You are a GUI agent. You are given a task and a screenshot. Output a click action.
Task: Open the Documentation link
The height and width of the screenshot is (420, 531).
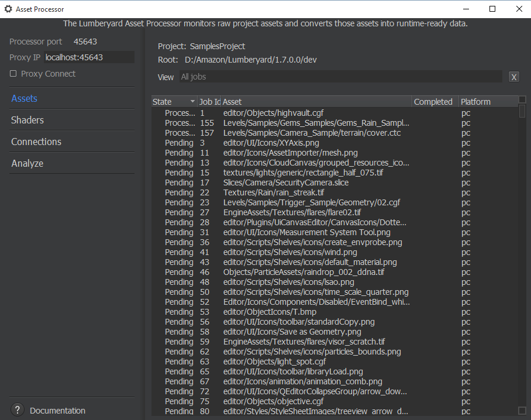[x=57, y=411]
